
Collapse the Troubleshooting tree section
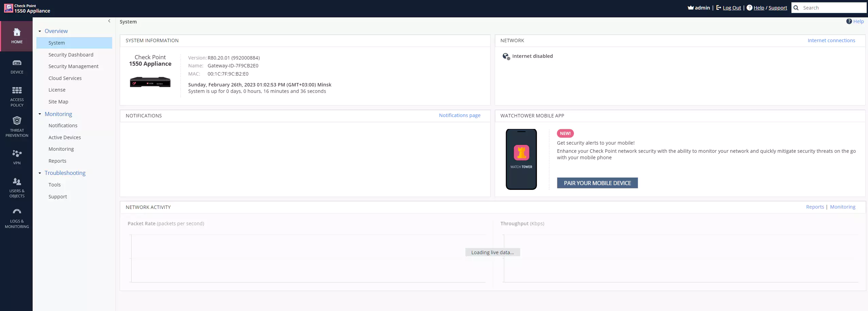40,173
